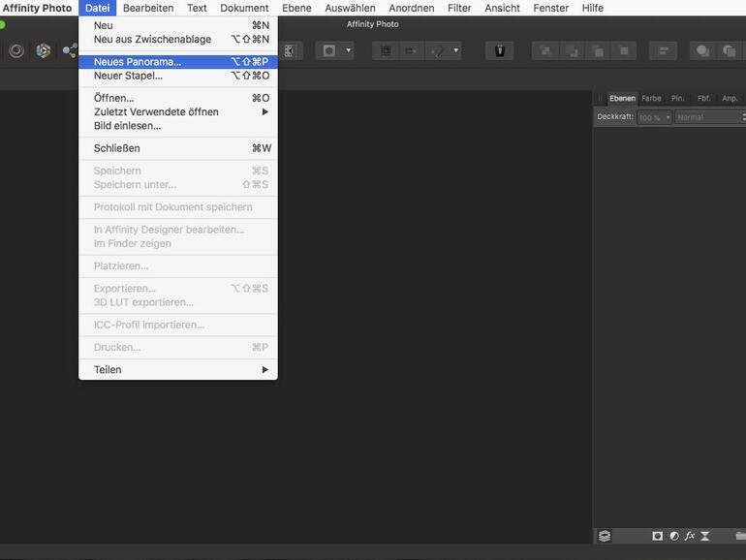Open the Affinity Photo application menu
Screen dimensions: 746x560
(x=37, y=8)
